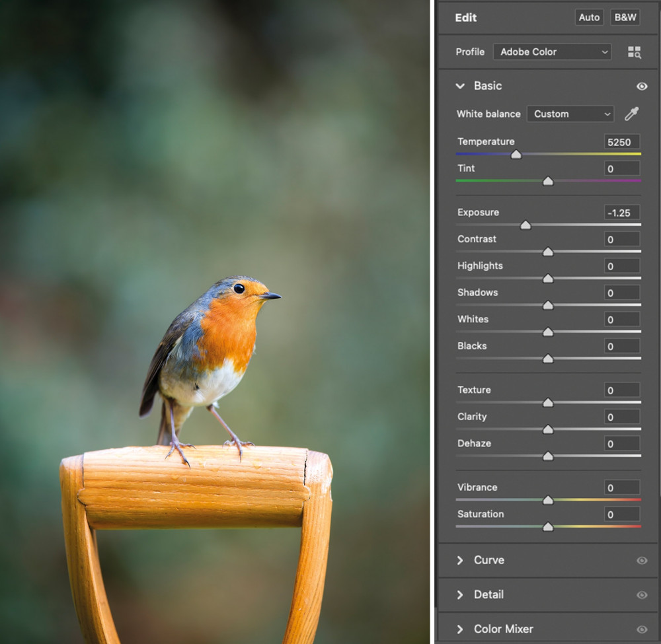Click the Saturation value field

coord(622,515)
